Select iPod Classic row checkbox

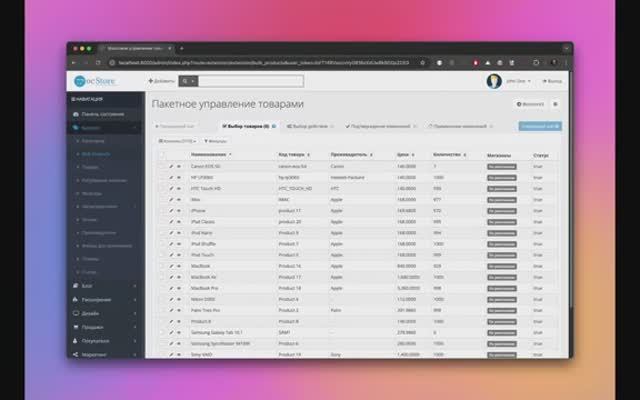pos(162,222)
